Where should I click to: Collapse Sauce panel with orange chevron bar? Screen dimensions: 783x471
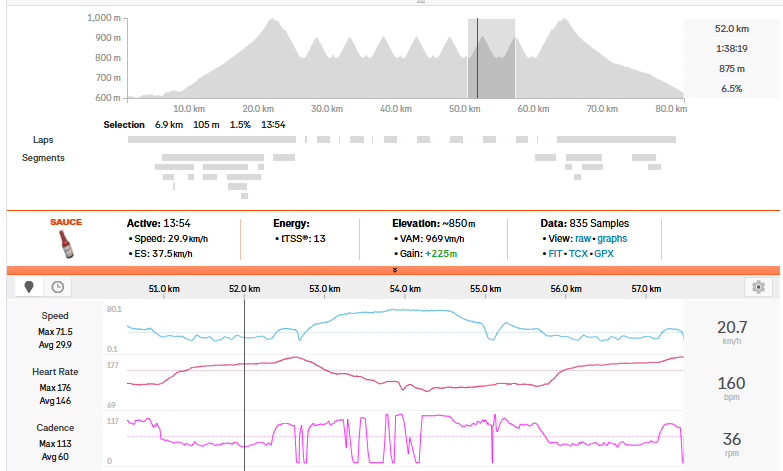click(393, 270)
